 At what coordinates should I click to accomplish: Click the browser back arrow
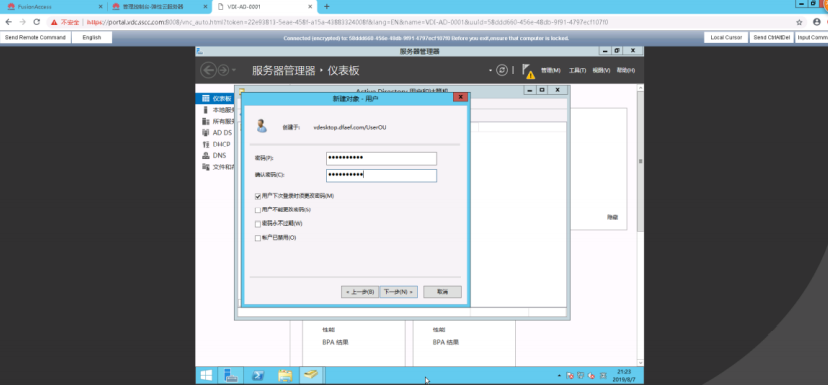tap(8, 22)
